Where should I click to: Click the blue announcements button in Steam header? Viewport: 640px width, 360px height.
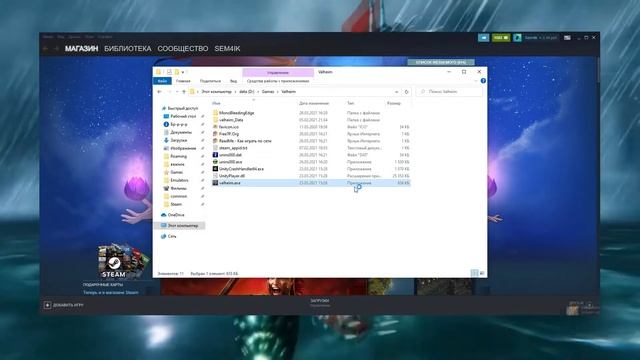click(x=483, y=38)
